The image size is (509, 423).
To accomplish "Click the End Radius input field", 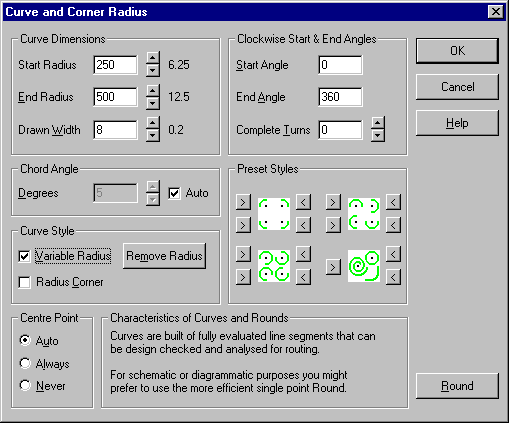I will pos(115,97).
